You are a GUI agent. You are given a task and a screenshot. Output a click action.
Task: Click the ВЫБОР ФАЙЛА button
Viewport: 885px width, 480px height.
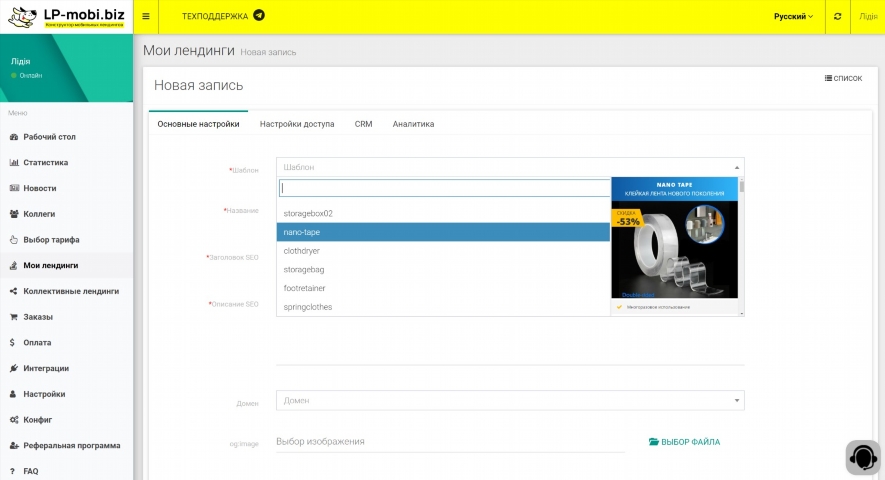(x=684, y=442)
